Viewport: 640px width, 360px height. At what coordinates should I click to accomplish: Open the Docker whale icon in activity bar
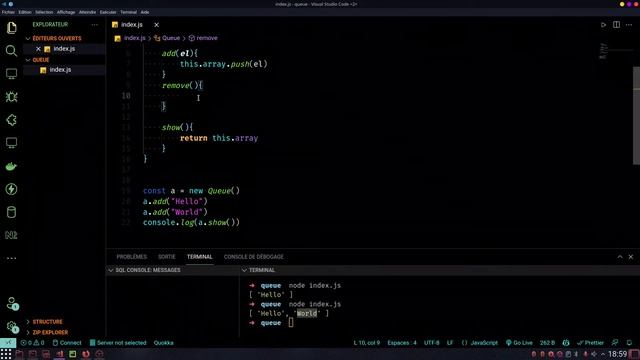[x=11, y=166]
